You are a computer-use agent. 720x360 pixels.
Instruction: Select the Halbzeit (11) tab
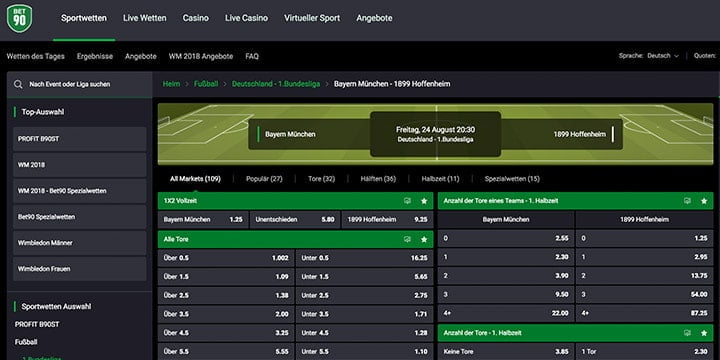click(x=440, y=179)
